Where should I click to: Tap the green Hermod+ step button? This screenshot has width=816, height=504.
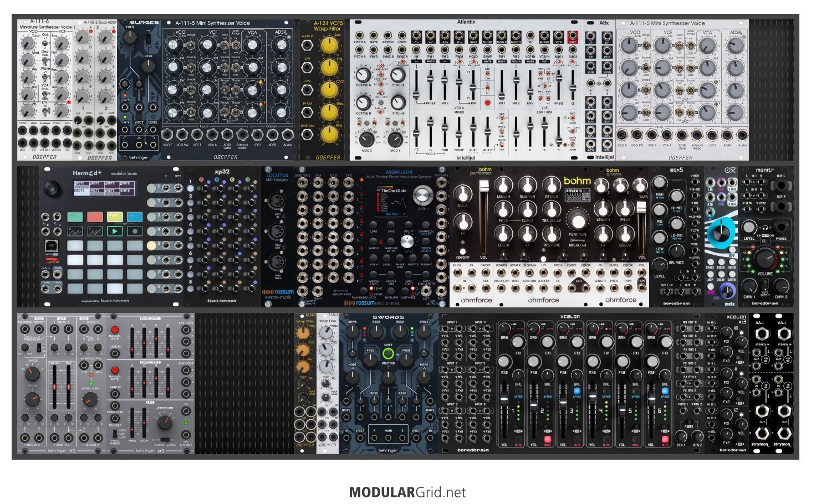pyautogui.click(x=74, y=217)
